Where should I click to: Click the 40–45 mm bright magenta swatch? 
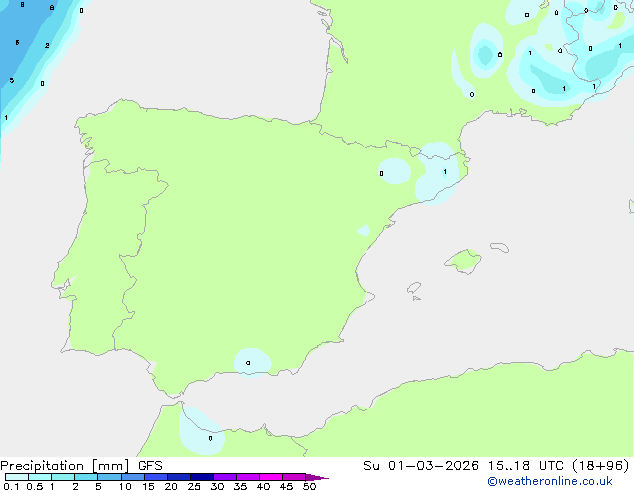(x=271, y=477)
